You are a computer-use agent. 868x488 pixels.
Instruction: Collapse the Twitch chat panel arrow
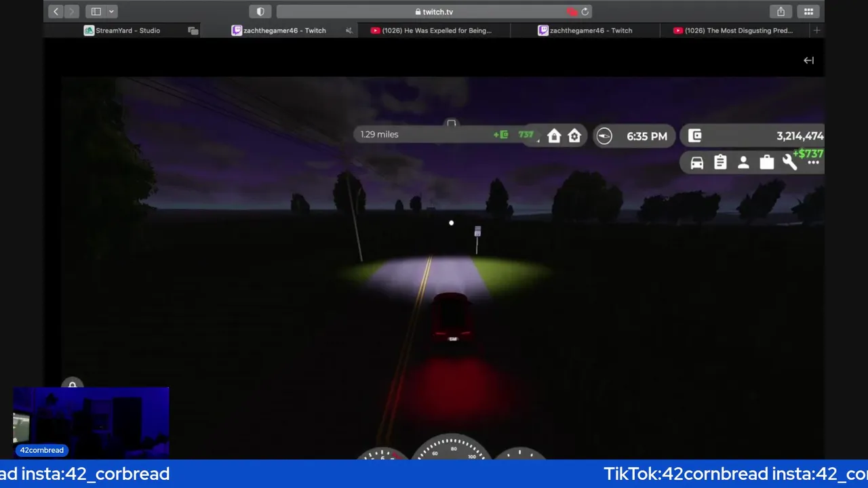coord(808,60)
